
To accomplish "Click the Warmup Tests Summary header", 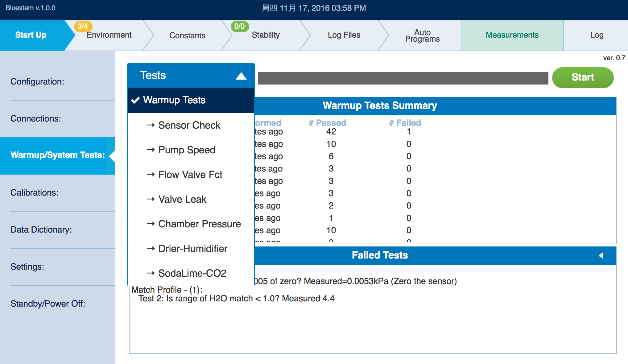I will pyautogui.click(x=379, y=106).
